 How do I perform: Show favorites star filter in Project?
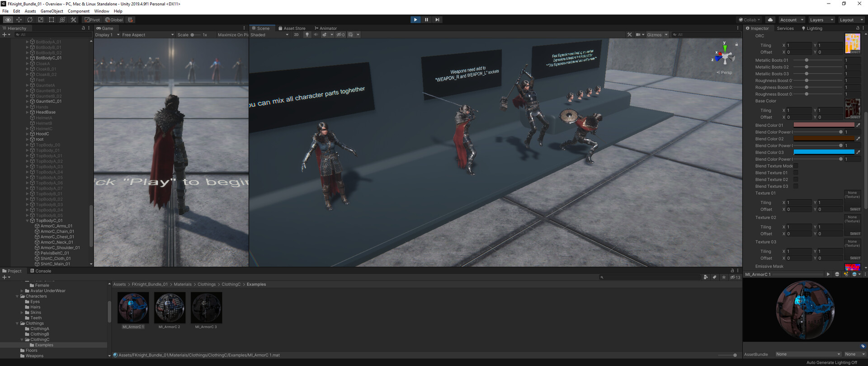point(724,277)
